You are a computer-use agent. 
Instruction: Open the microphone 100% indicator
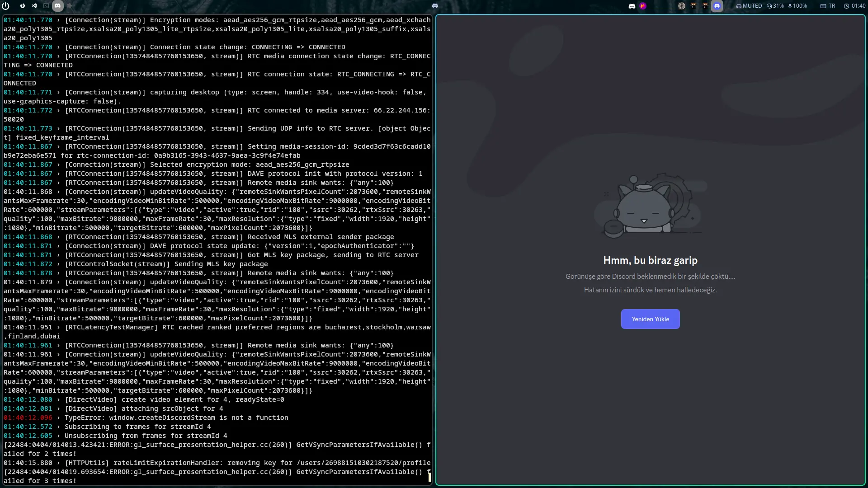click(x=797, y=6)
